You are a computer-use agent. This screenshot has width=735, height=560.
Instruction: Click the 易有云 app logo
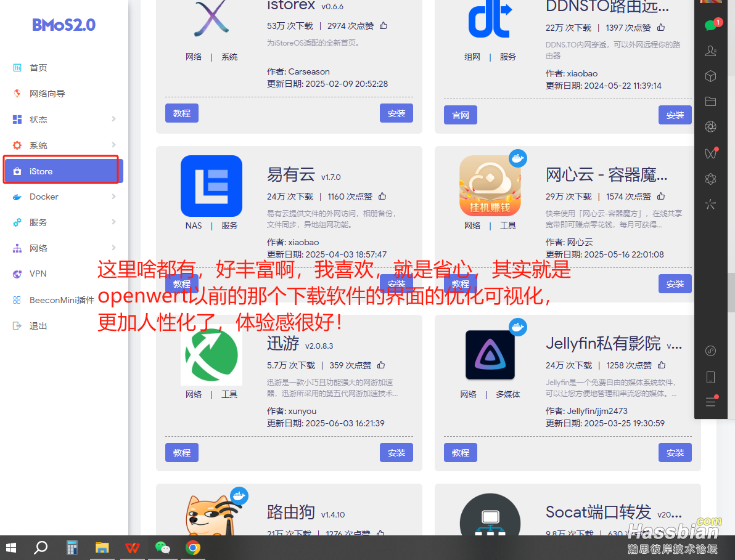[211, 186]
